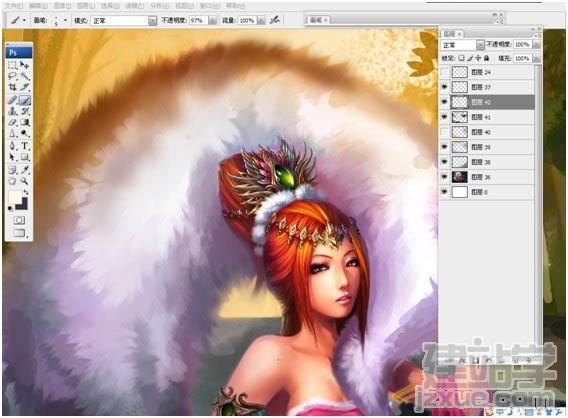Select the Magic Wand tool
Viewport: 568px width, 418px height.
click(x=24, y=76)
